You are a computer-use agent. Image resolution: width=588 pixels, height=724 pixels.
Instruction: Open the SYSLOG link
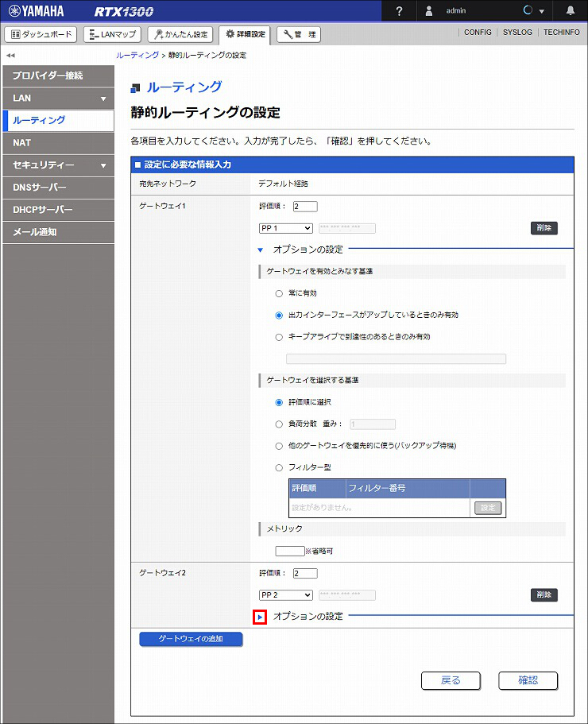coord(517,33)
